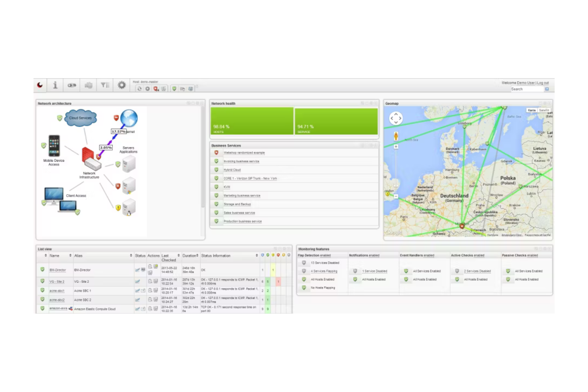Click the notes icon in acme-sbc1 status column
Image resolution: width=588 pixels, height=392 pixels.
(x=143, y=291)
